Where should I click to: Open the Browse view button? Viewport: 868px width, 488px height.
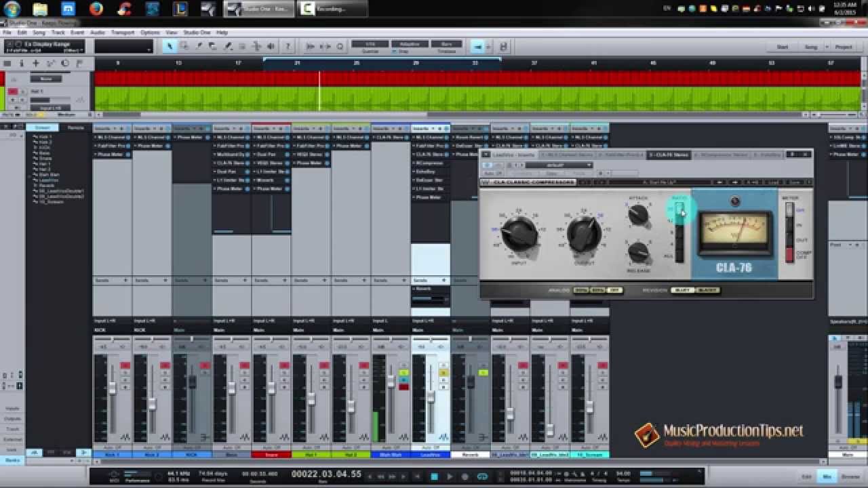pyautogui.click(x=850, y=476)
